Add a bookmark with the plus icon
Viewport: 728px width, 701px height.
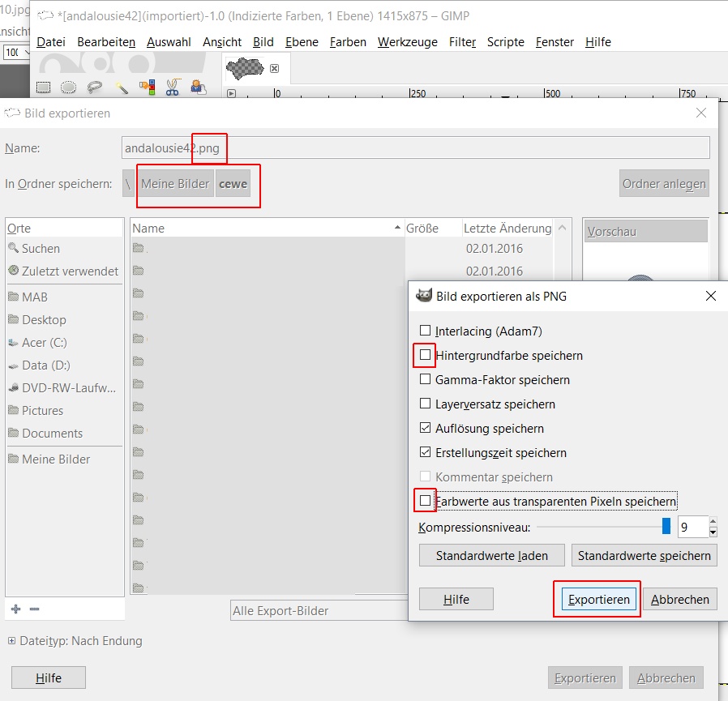(15, 609)
